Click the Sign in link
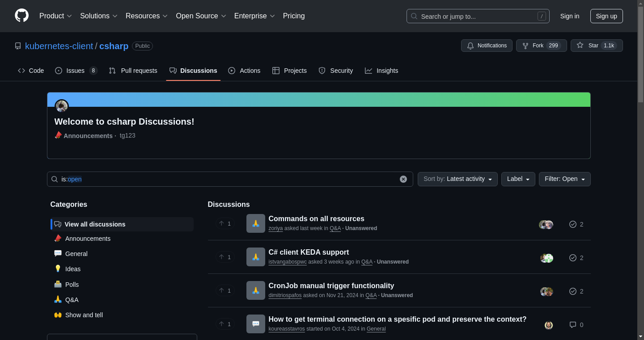The width and height of the screenshot is (644, 340). point(570,16)
